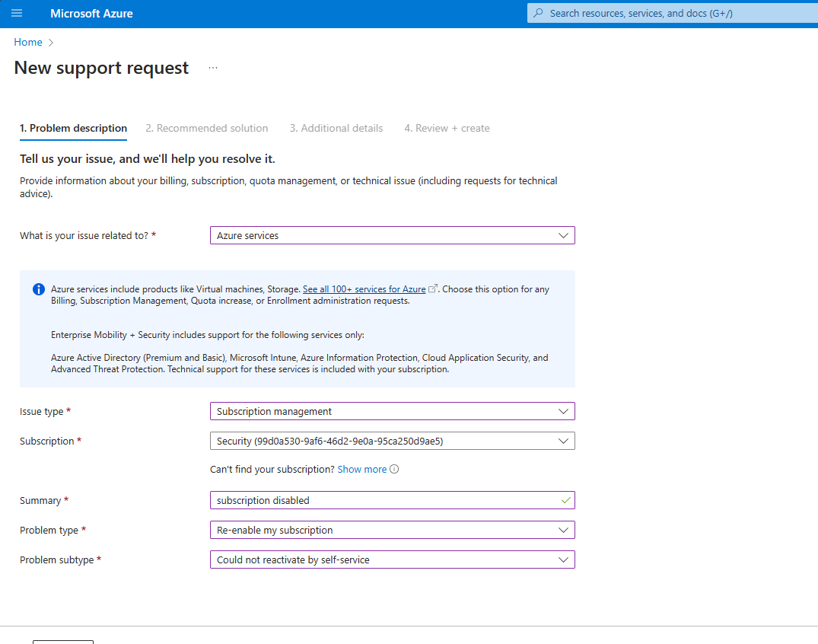Stay on the Problem description tab
Screen dimensions: 818x644
click(73, 128)
